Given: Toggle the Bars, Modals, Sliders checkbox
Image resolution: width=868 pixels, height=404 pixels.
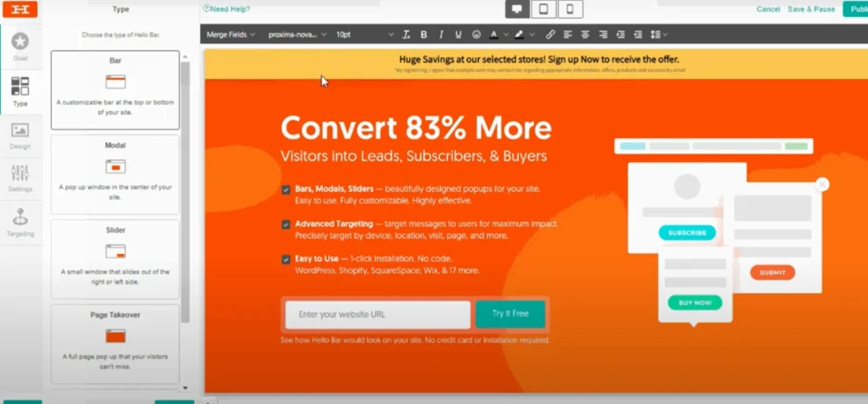Looking at the screenshot, I should pyautogui.click(x=286, y=190).
